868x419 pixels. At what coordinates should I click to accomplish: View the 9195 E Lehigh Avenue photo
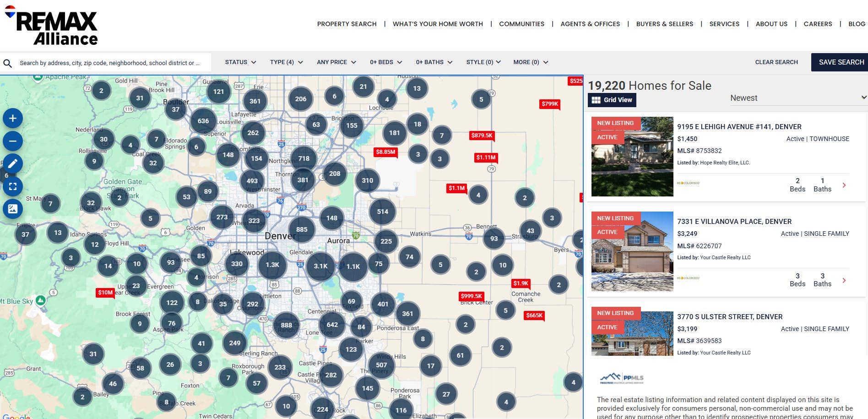pos(632,157)
